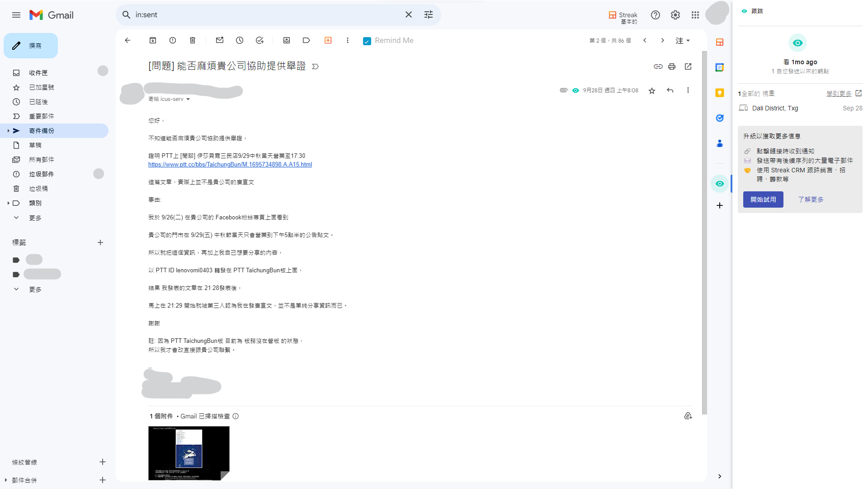868x489 pixels.
Task: Open the 收件匣 inbox folder
Action: [x=38, y=73]
